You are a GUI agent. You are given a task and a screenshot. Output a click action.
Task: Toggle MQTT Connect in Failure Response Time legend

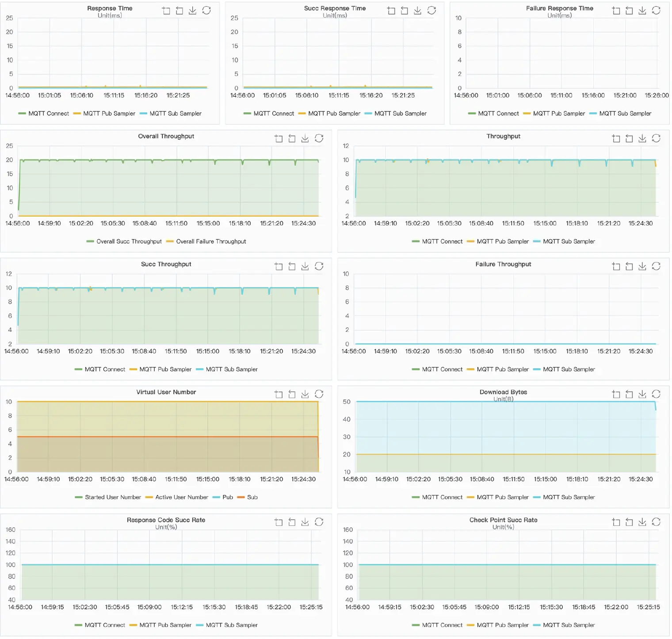click(493, 114)
